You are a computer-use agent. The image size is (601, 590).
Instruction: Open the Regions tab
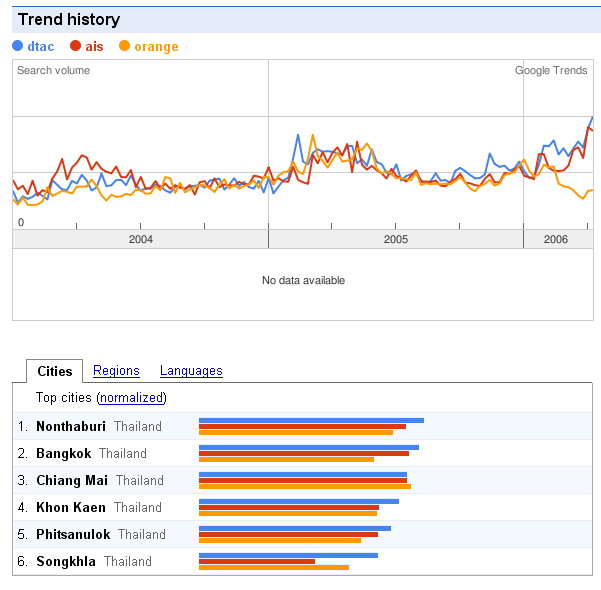(116, 371)
